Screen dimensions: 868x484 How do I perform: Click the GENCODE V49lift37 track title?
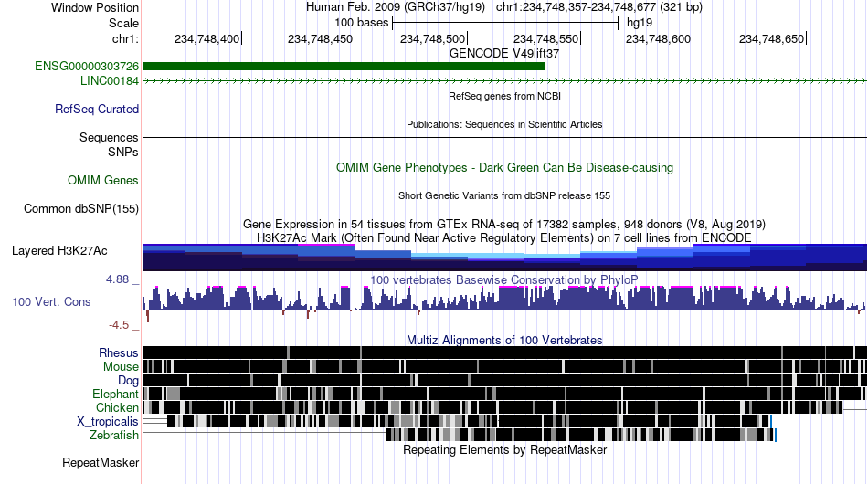(504, 54)
